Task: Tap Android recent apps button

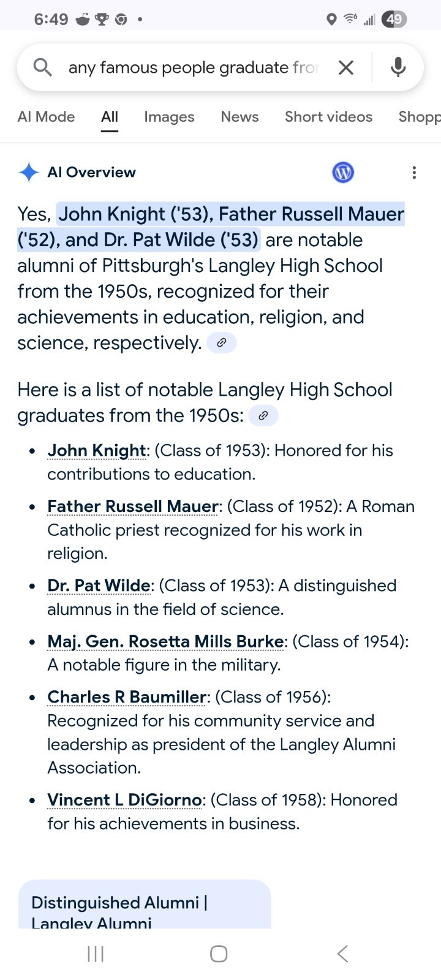Action: point(96,954)
